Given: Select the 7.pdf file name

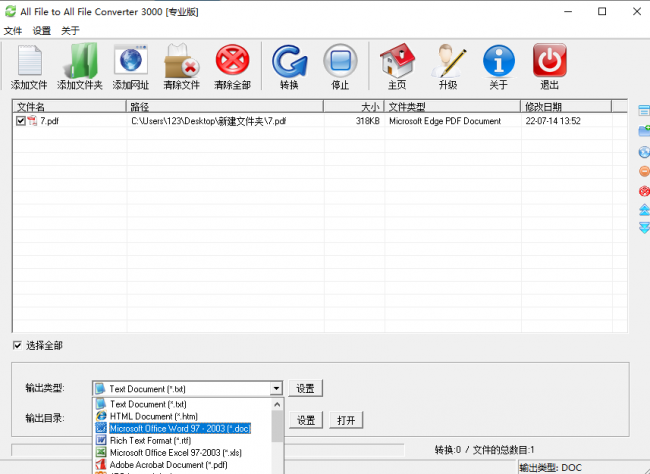Looking at the screenshot, I should point(49,121).
